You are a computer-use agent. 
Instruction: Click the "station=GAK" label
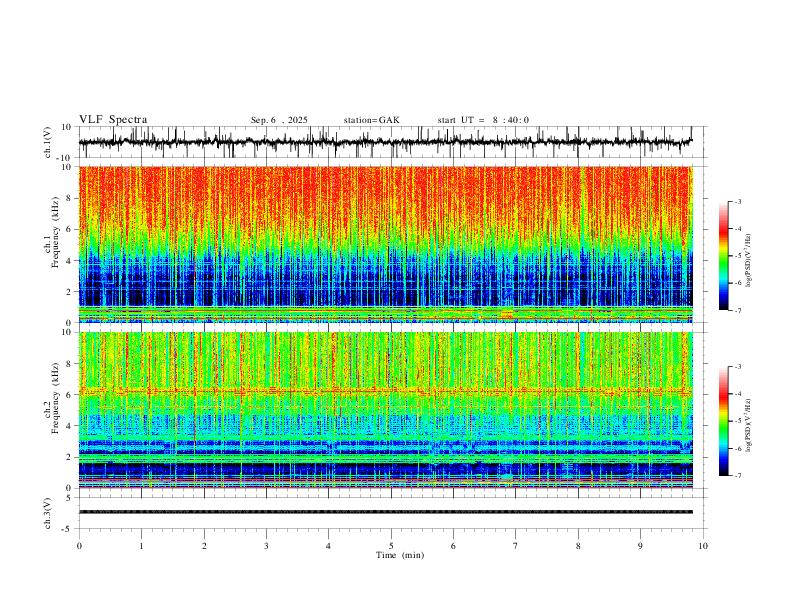371,120
